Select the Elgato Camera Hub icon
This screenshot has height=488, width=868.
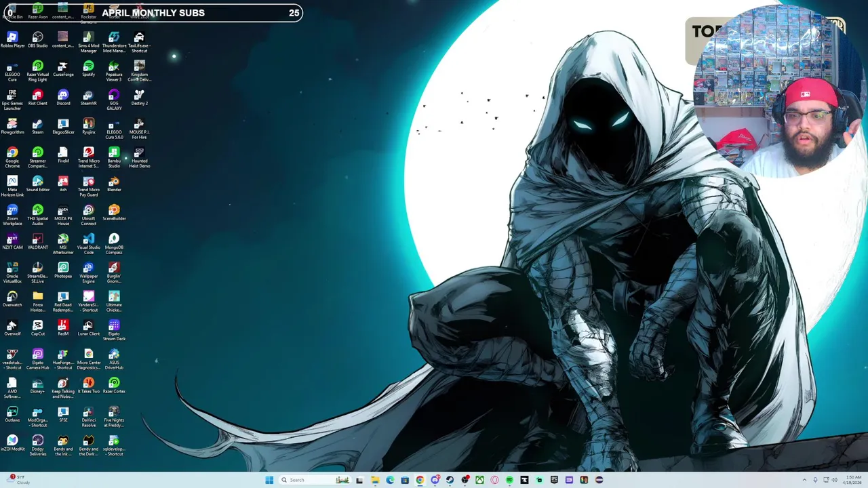[38, 359]
